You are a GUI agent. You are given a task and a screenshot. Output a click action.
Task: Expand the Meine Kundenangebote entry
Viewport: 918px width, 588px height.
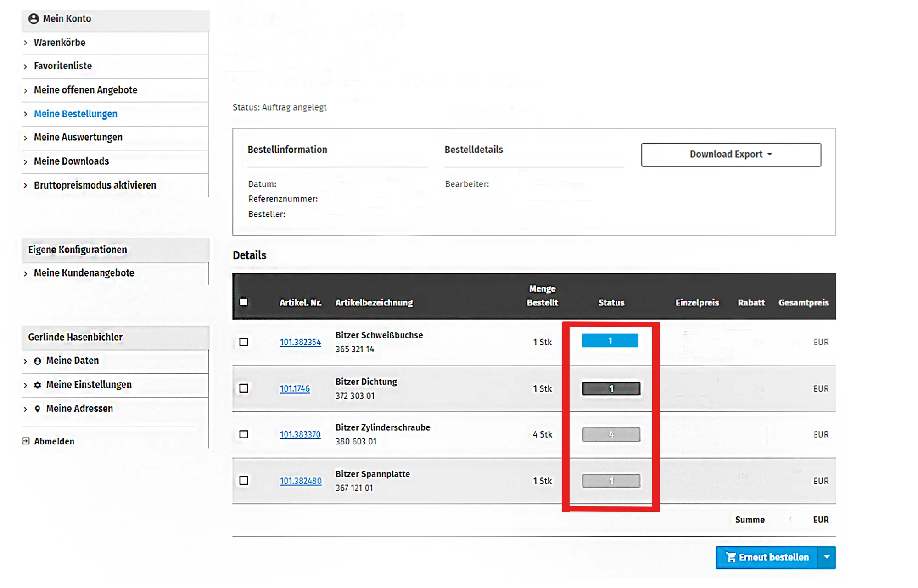pyautogui.click(x=84, y=273)
